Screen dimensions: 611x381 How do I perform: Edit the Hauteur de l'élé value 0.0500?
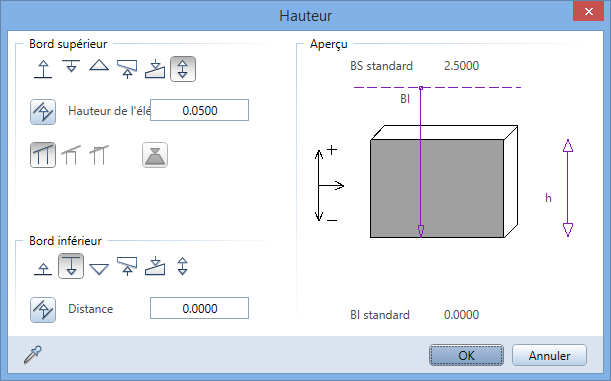200,110
